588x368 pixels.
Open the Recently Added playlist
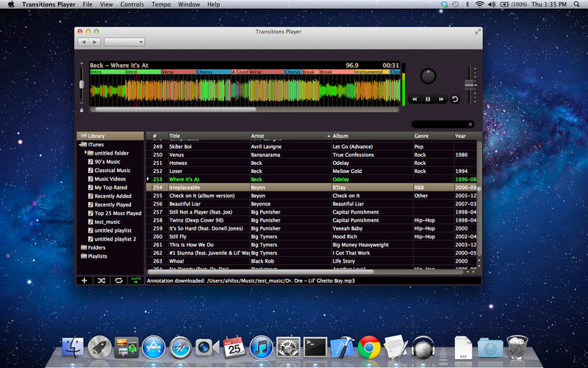[x=112, y=197]
